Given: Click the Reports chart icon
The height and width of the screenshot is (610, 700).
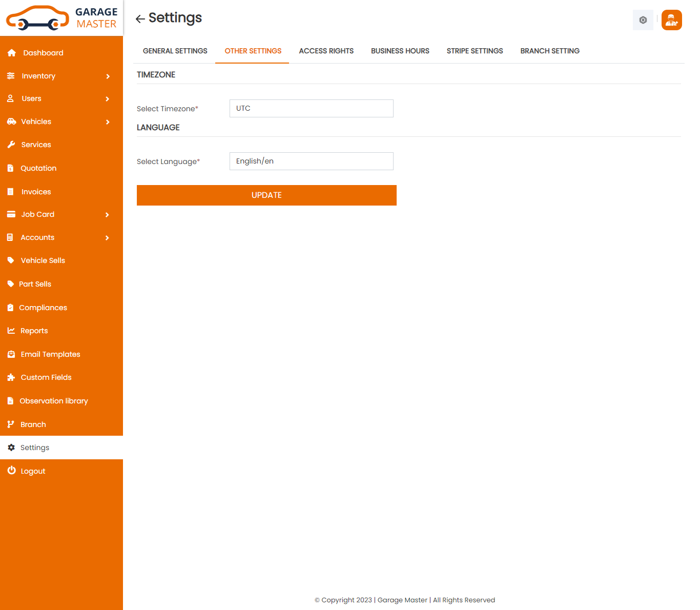Looking at the screenshot, I should [11, 331].
